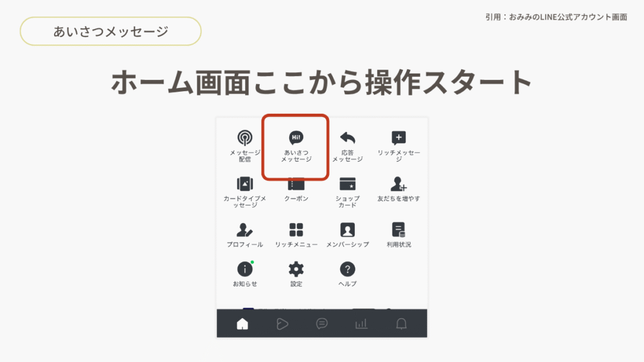Open the メンバーシップ membership icon
The height and width of the screenshot is (362, 644).
click(347, 229)
